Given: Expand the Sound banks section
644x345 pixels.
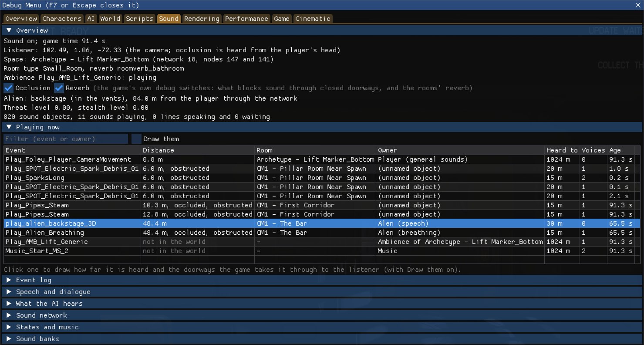Looking at the screenshot, I should click(322, 339).
